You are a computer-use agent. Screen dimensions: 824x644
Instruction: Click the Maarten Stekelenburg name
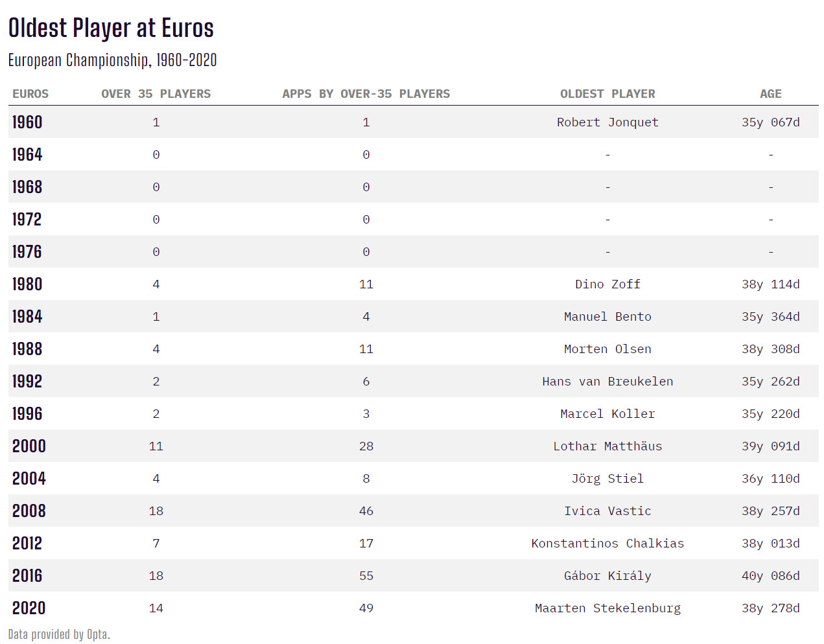607,608
